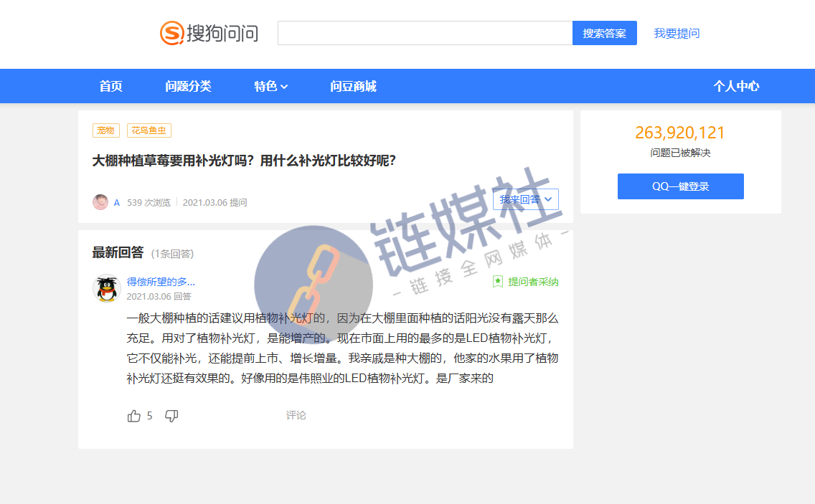Open 个人中心 in the navigation bar
815x504 pixels.
[x=737, y=86]
